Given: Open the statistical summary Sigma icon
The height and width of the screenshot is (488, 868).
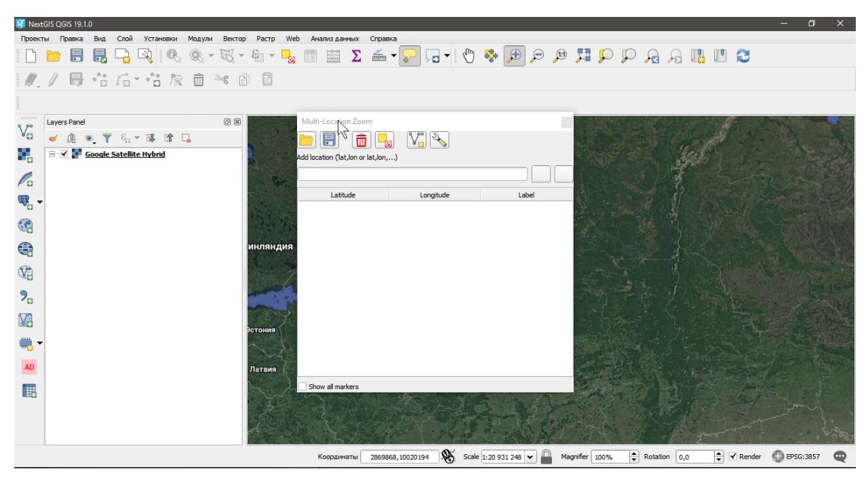Looking at the screenshot, I should 356,57.
